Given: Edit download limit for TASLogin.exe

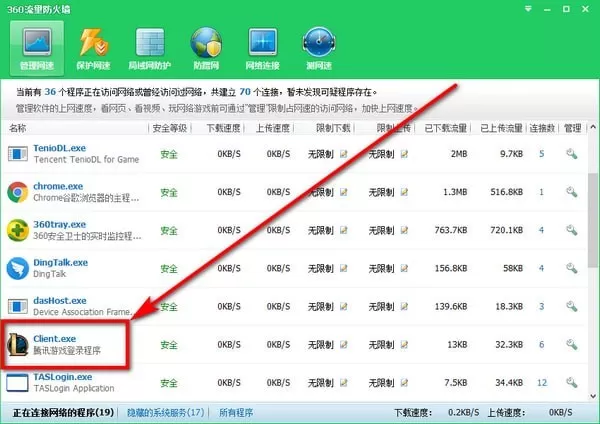Looking at the screenshot, I should tap(344, 383).
